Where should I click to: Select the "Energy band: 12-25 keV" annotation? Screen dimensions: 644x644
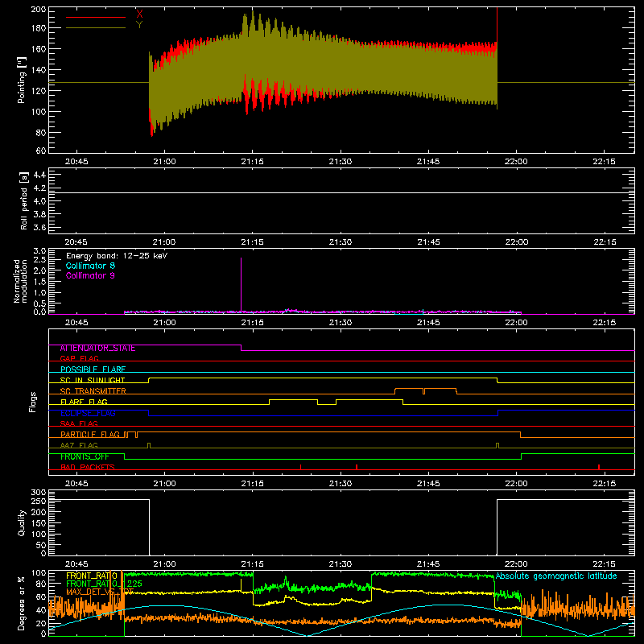point(117,255)
